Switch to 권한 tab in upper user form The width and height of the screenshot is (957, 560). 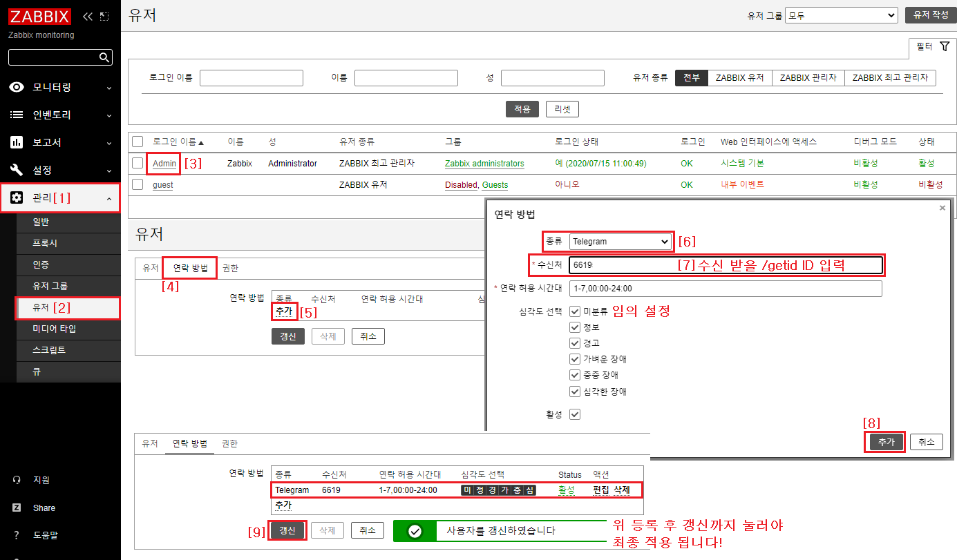point(230,268)
